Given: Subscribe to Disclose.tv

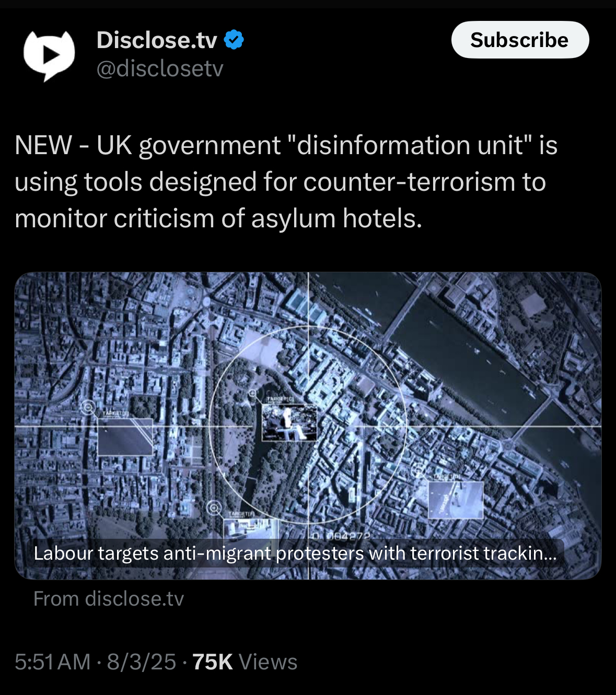Looking at the screenshot, I should pyautogui.click(x=520, y=40).
